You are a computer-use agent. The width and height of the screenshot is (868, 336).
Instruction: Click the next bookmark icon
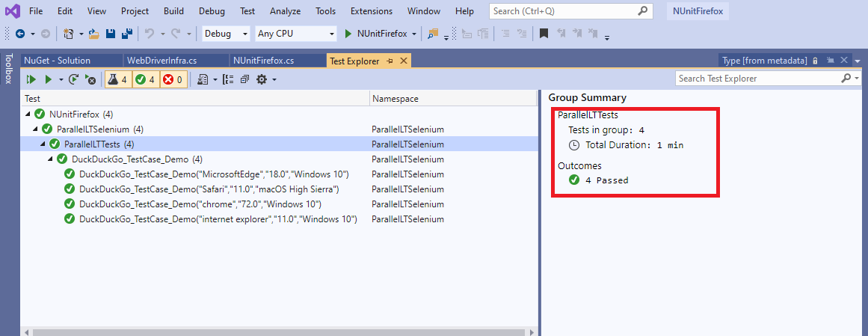577,34
